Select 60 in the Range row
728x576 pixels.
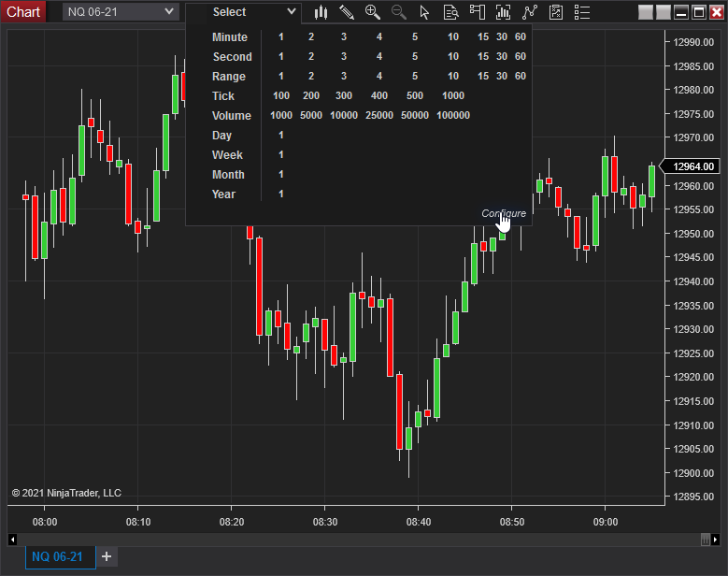pos(521,76)
